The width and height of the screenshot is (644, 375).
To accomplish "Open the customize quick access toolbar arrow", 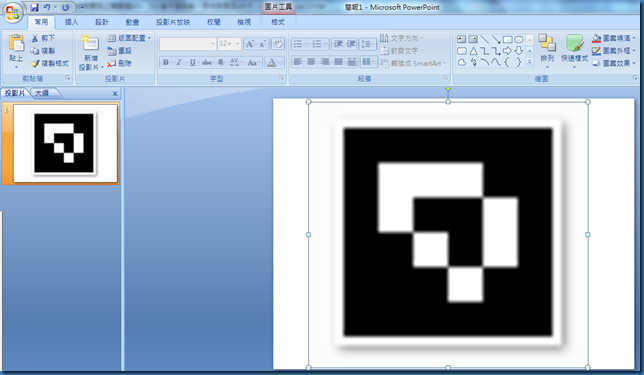I will (x=82, y=7).
